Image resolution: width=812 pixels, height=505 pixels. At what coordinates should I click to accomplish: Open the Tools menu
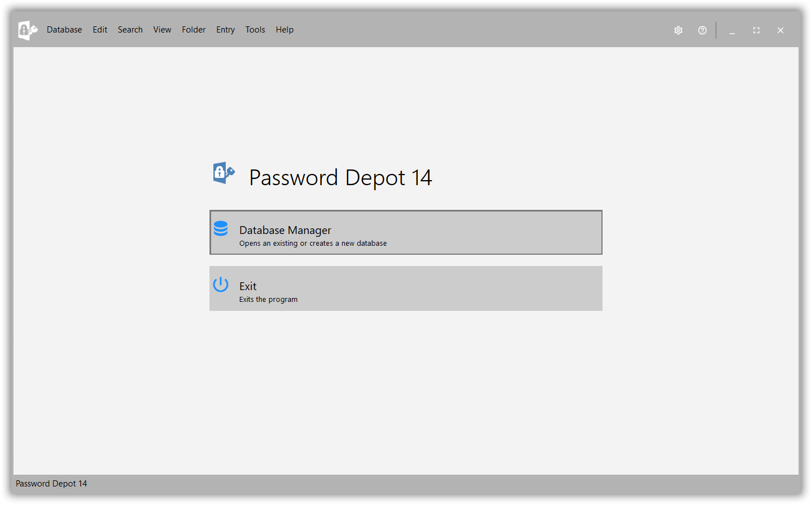click(x=255, y=30)
